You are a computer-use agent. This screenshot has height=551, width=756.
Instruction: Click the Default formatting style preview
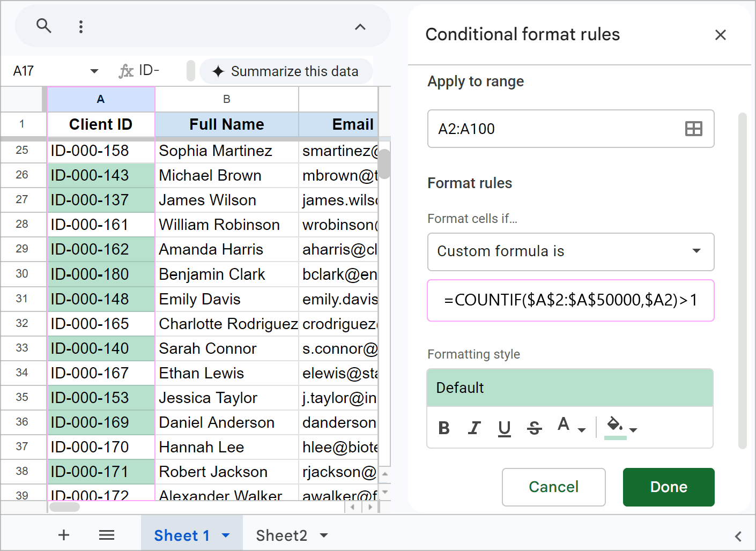(570, 388)
